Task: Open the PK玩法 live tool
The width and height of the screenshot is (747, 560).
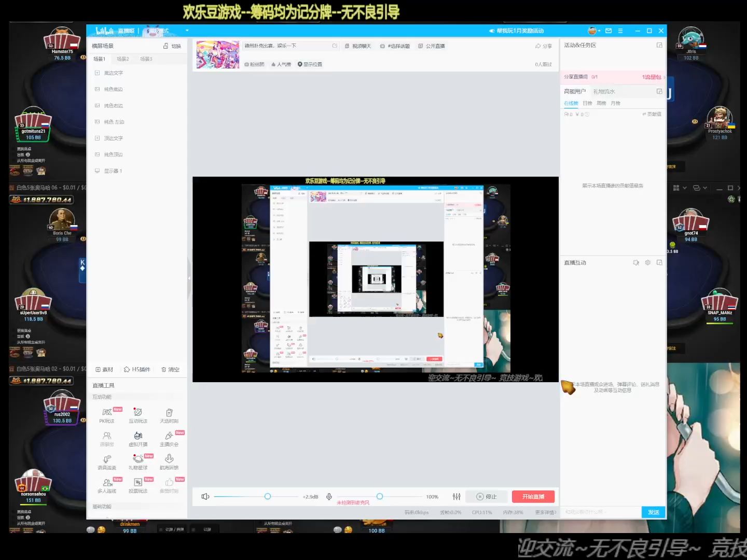Action: [x=107, y=415]
